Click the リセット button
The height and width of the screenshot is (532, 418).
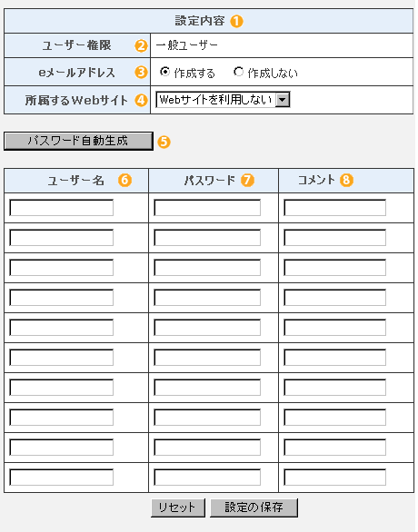[x=178, y=507]
